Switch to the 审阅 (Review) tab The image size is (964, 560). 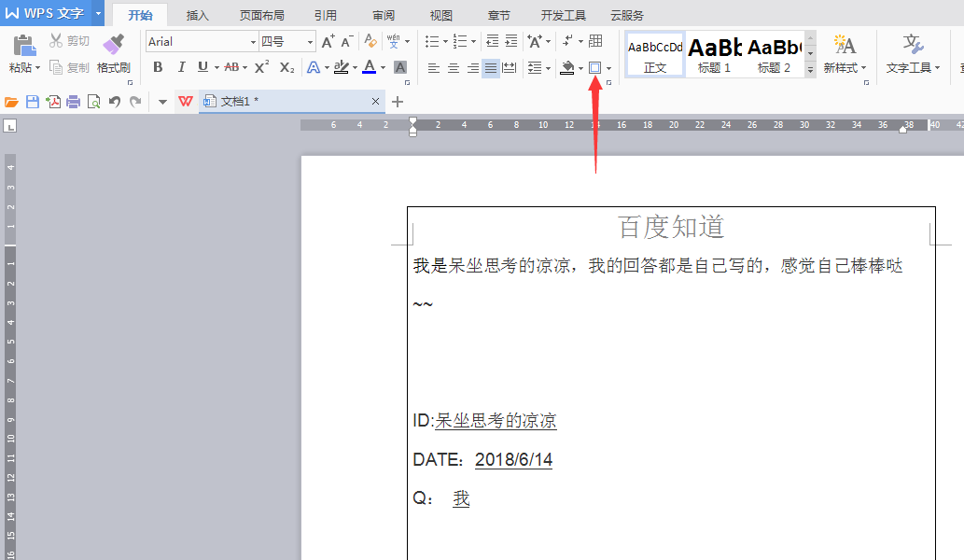click(x=384, y=15)
